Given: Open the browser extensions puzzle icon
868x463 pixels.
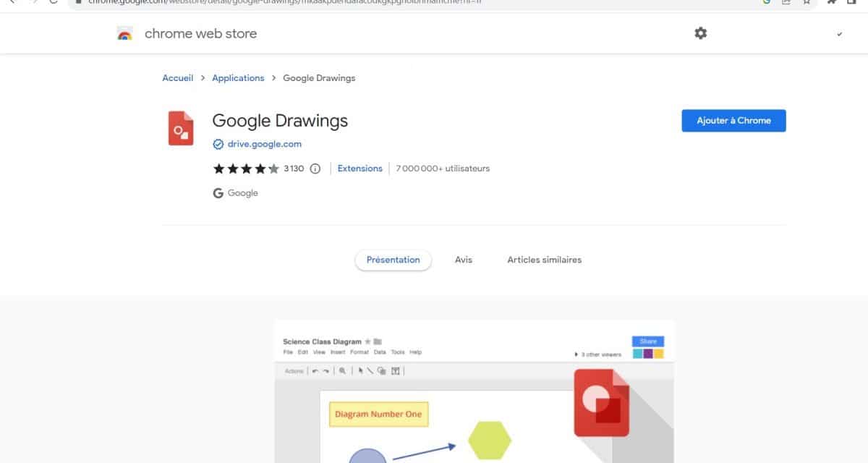Looking at the screenshot, I should tap(832, 2).
